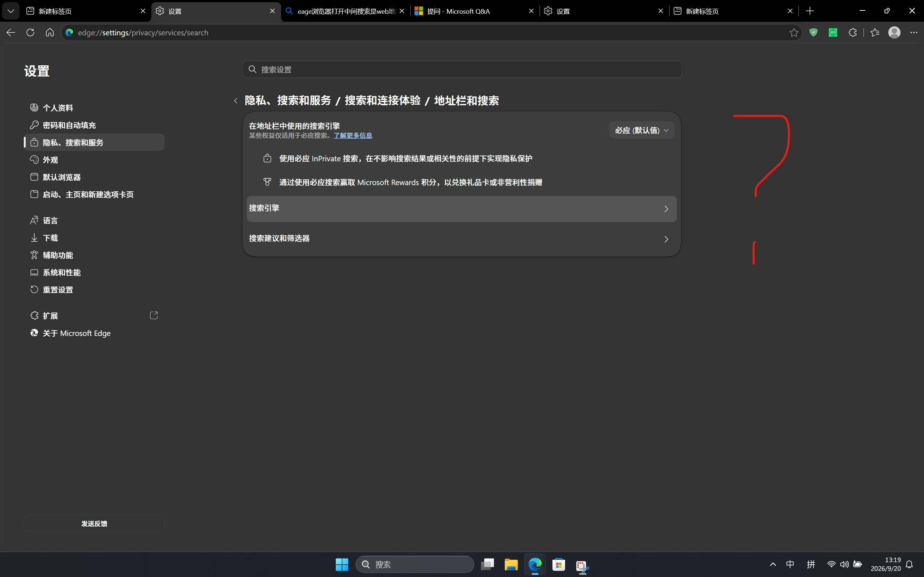Click the 搜索设置 search field
924x577 pixels.
click(462, 69)
